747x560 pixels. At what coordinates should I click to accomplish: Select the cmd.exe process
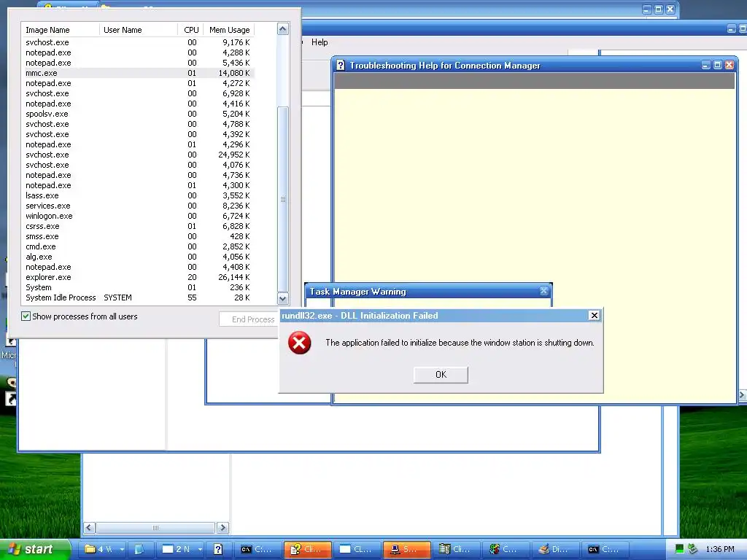(138, 246)
